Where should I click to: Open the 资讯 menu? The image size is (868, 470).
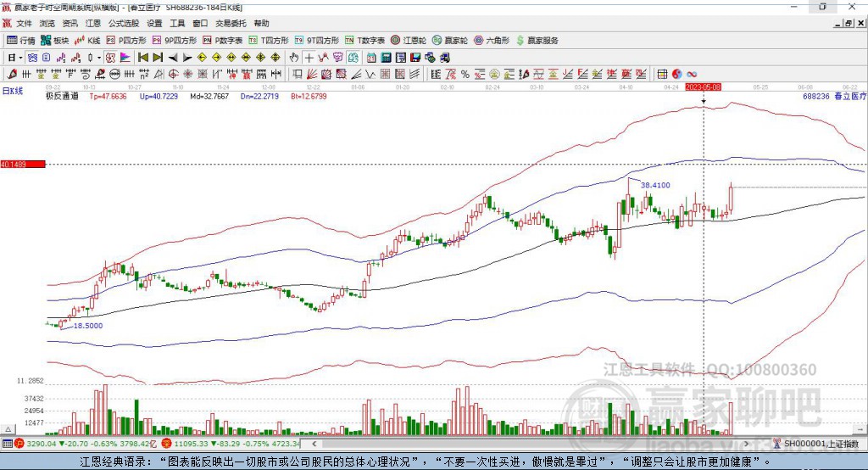[x=70, y=23]
